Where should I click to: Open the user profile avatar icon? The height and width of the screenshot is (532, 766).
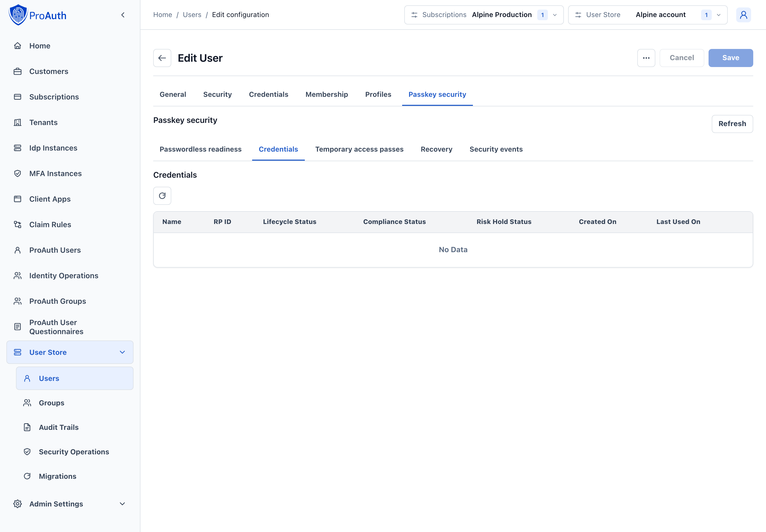pos(743,15)
